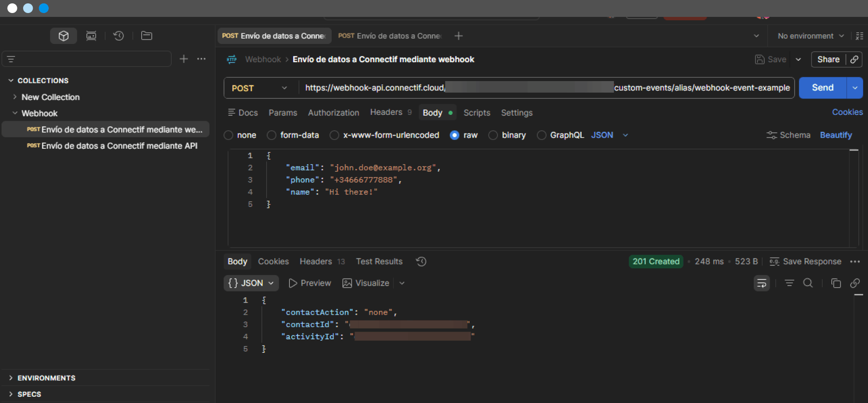Open the Test Results tab
The height and width of the screenshot is (403, 868).
pyautogui.click(x=380, y=262)
